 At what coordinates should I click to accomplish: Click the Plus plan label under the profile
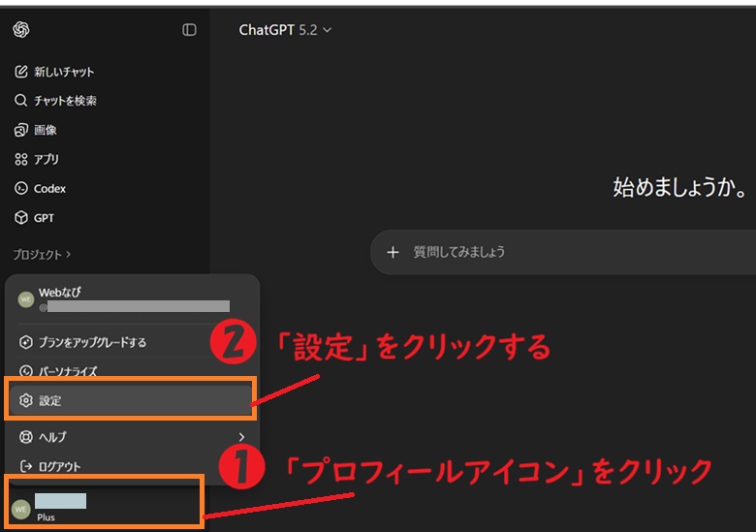point(46,517)
